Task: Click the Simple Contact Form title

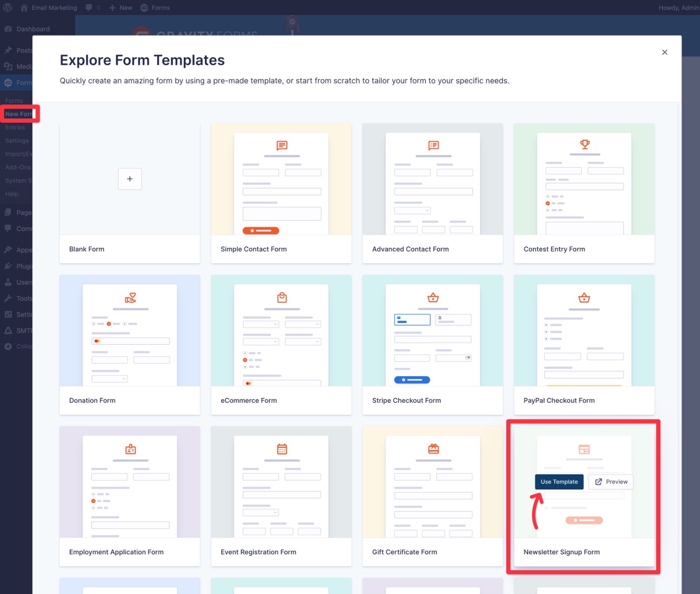Action: (254, 249)
